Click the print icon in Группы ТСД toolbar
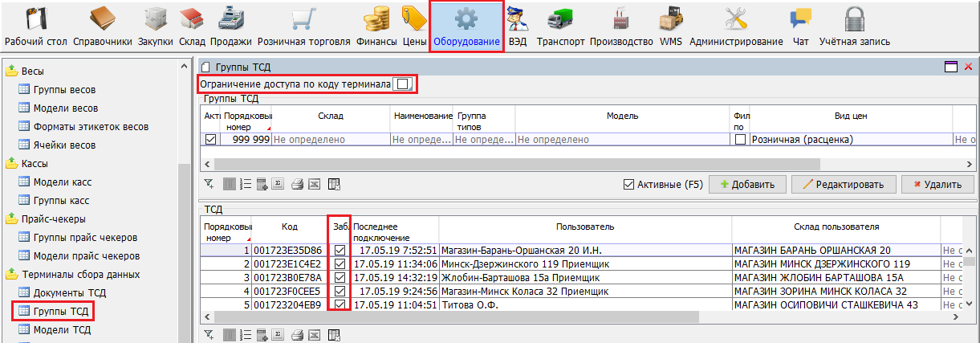The height and width of the screenshot is (343, 980). pyautogui.click(x=297, y=184)
